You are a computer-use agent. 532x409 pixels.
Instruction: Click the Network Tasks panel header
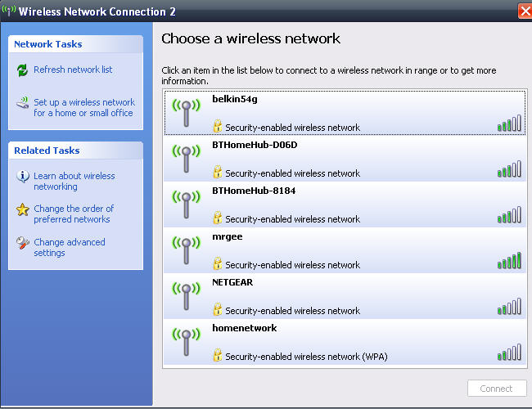pos(75,44)
